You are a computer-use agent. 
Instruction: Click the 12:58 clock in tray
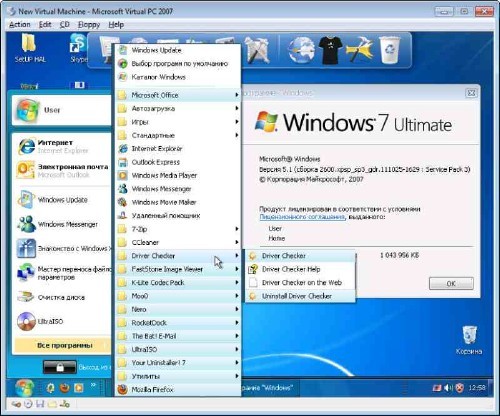point(477,388)
